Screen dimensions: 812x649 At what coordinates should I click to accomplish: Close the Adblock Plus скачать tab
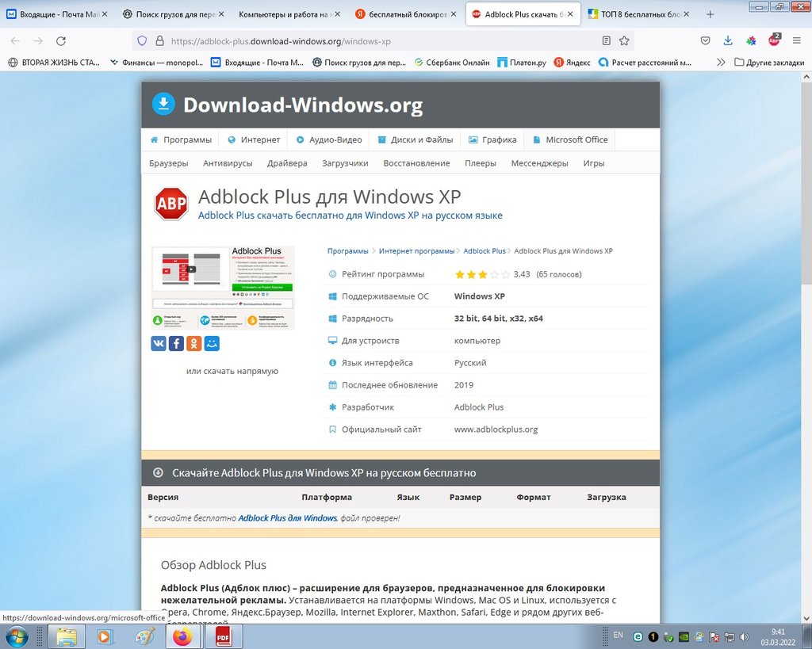pos(570,14)
